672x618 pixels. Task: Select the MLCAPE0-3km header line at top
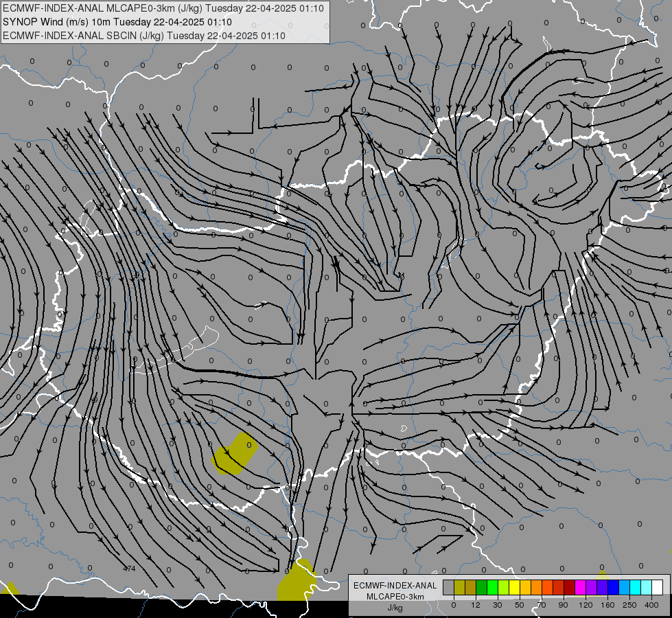pyautogui.click(x=163, y=8)
